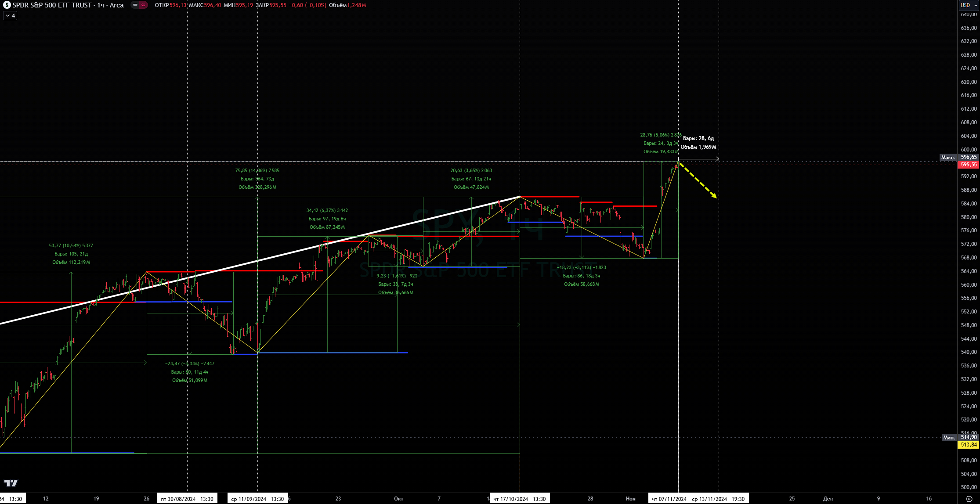Image resolution: width=980 pixels, height=504 pixels.
Task: Click the text Объём 87,245M
Action: [x=327, y=227]
